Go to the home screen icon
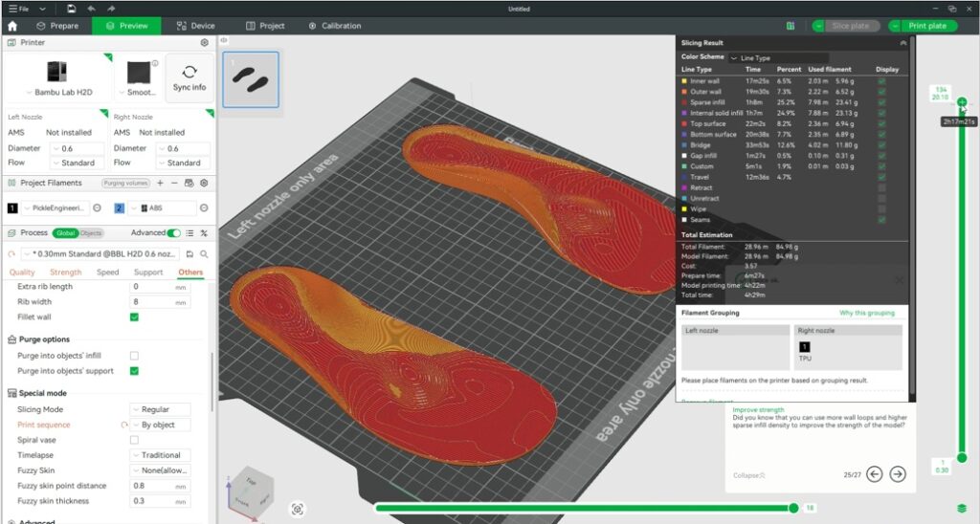Image resolution: width=980 pixels, height=524 pixels. [x=11, y=26]
